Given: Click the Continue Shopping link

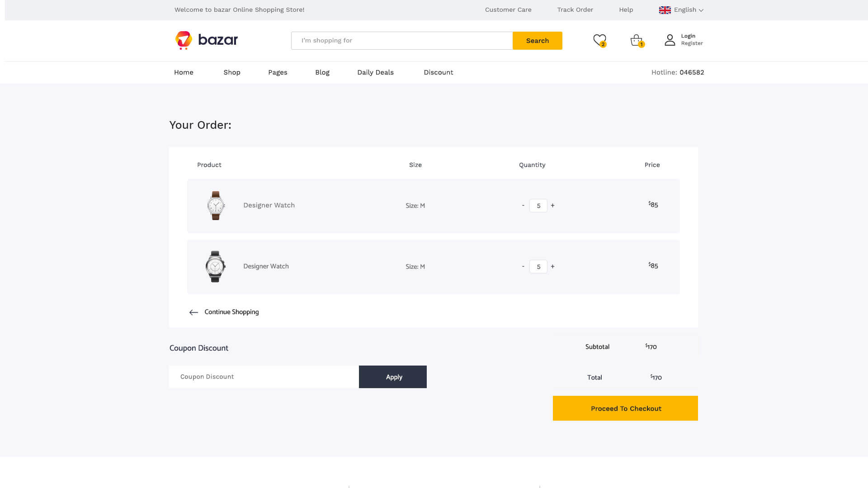Looking at the screenshot, I should click(x=231, y=312).
